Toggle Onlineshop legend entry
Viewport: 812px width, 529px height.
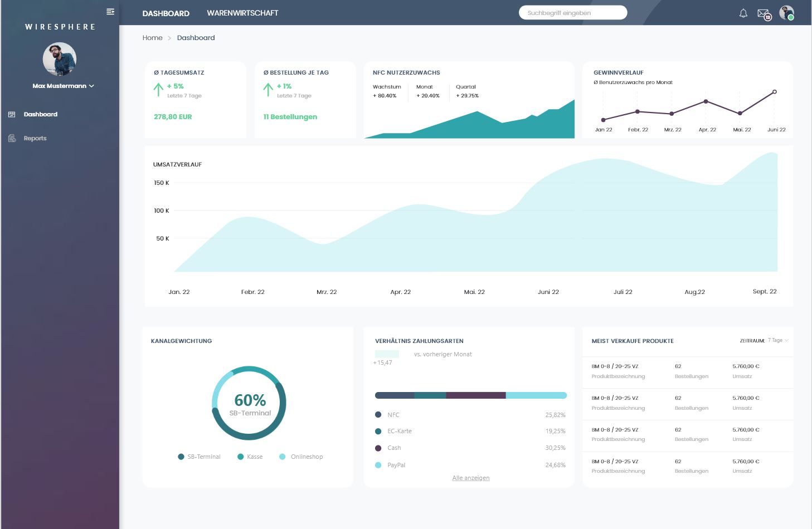click(x=301, y=457)
